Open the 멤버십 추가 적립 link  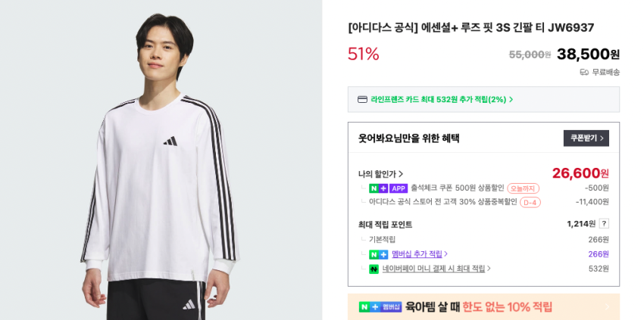(x=419, y=254)
